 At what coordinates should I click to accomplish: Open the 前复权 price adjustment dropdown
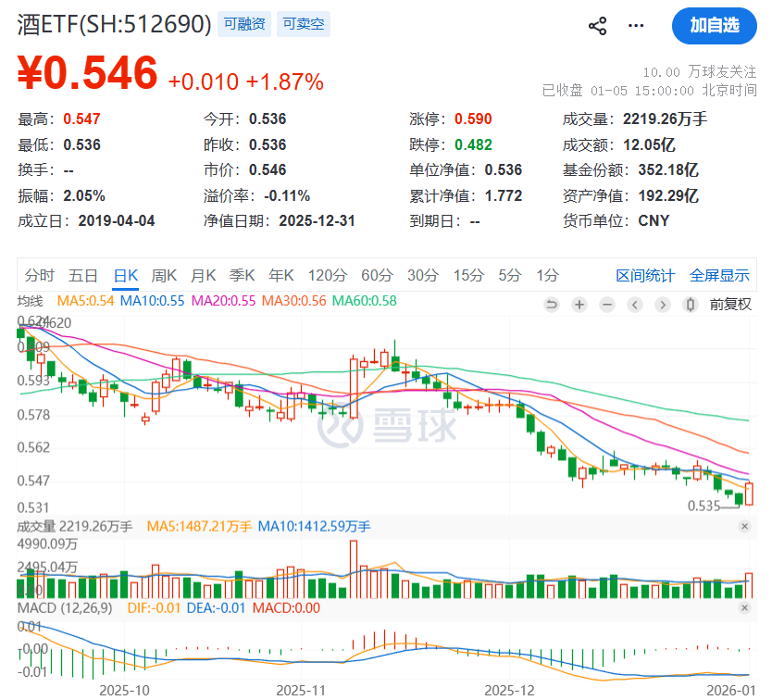pos(730,304)
